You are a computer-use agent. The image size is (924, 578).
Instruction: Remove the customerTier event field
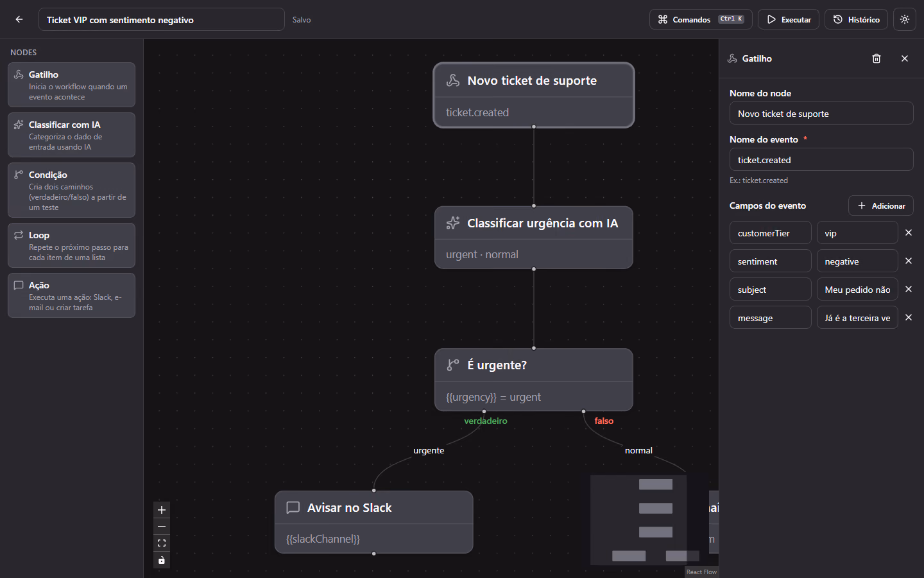[x=909, y=232]
